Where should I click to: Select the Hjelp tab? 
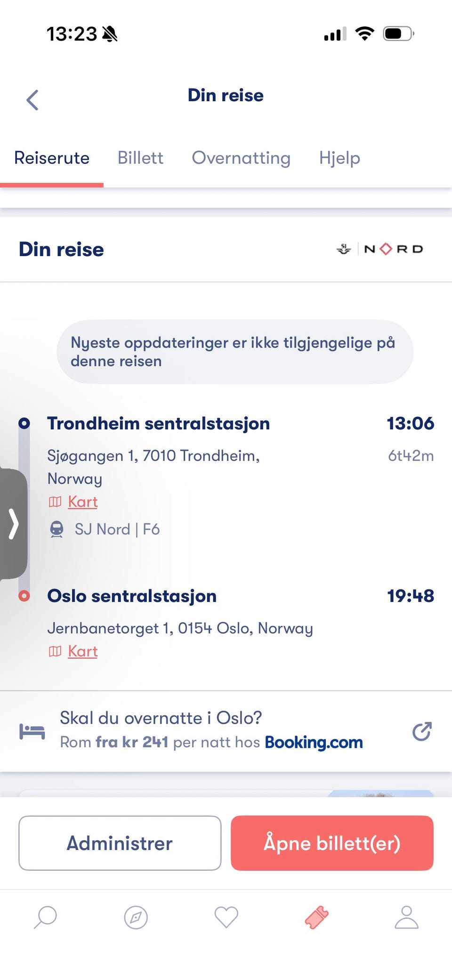pyautogui.click(x=339, y=158)
